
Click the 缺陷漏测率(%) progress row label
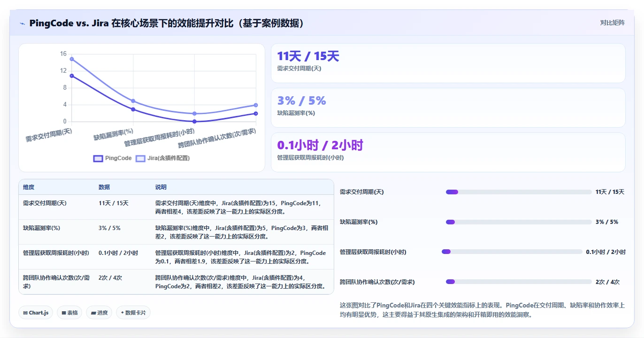[359, 222]
